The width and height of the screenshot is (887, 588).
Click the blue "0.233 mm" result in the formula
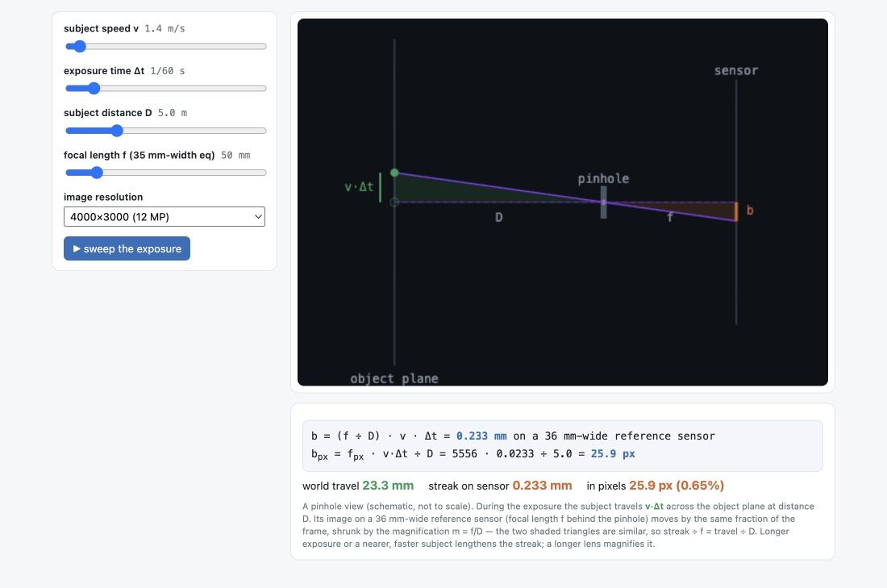point(481,436)
